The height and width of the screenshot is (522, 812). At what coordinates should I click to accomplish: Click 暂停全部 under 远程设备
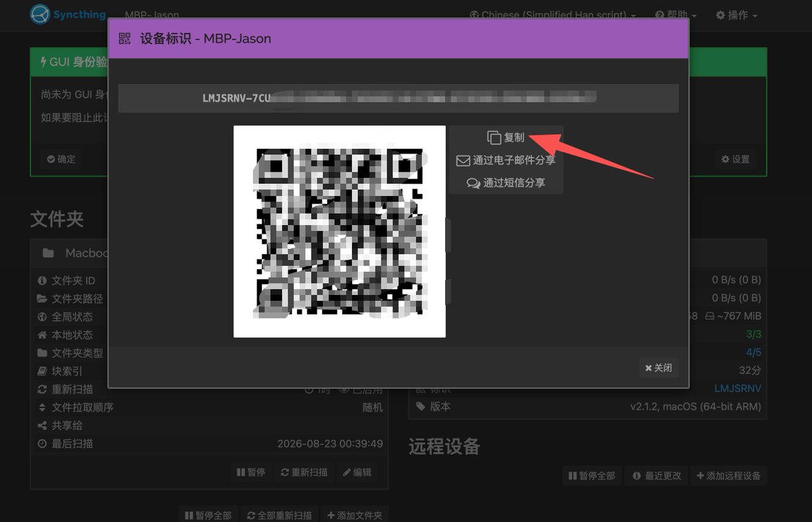(x=592, y=475)
